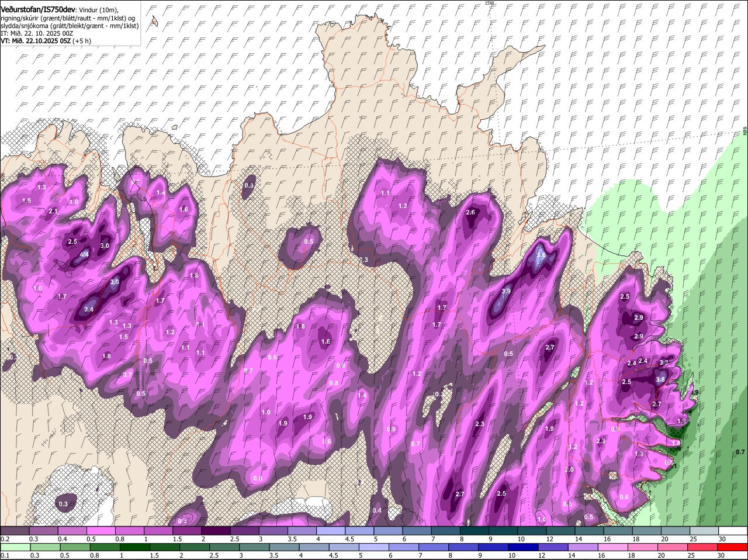Select the darkest purple swatch labeled 2 in the upper legend
The image size is (748, 560).
215,531
